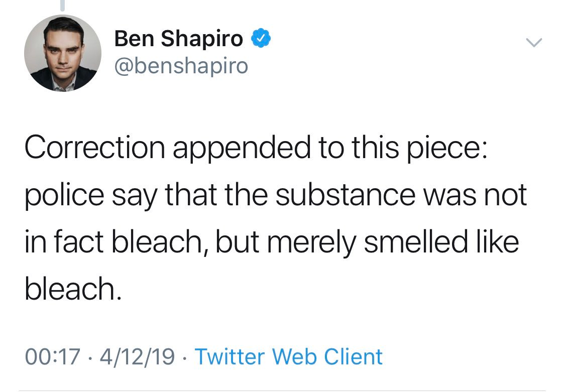
Task: Open the @benshapiro handle link
Action: 181,65
